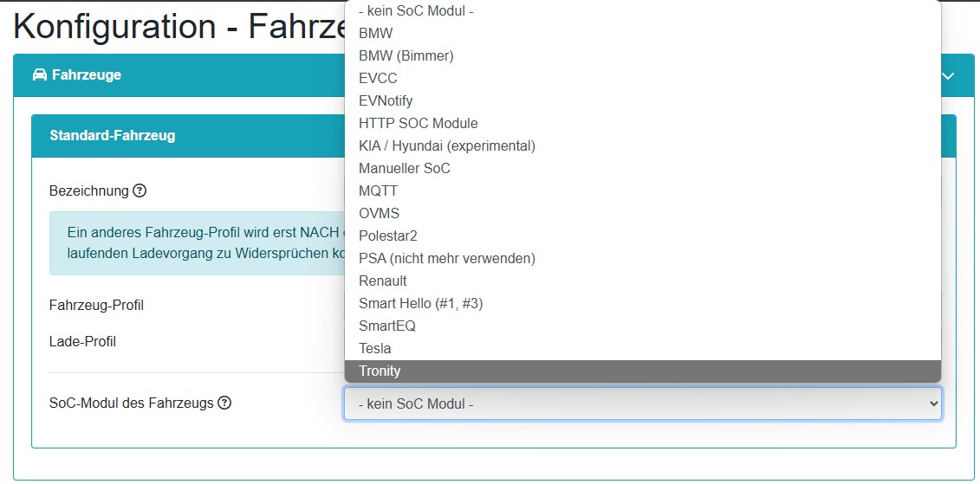Select OVMS in the list
Screen dimensions: 980x484
pyautogui.click(x=380, y=213)
